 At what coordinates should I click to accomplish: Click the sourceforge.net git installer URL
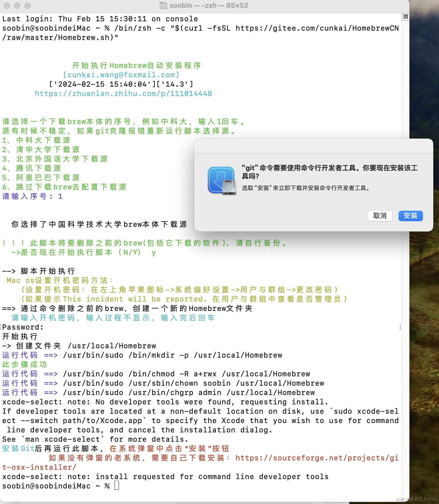coord(200,462)
